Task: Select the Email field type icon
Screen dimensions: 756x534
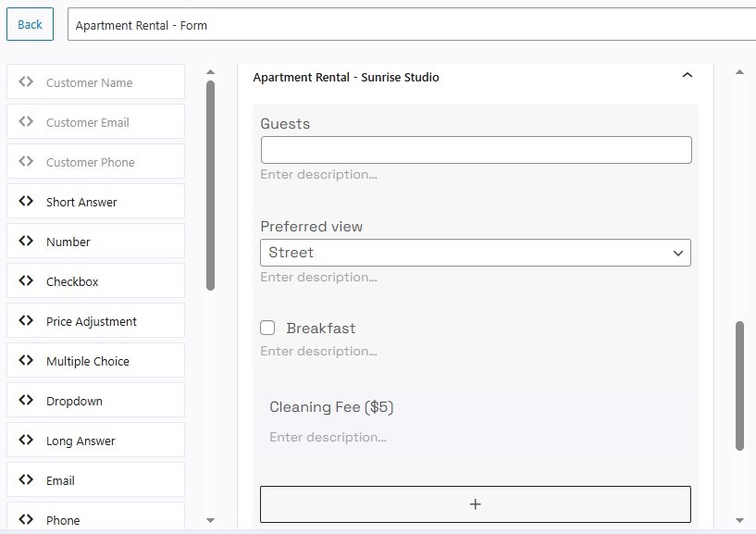Action: (26, 479)
